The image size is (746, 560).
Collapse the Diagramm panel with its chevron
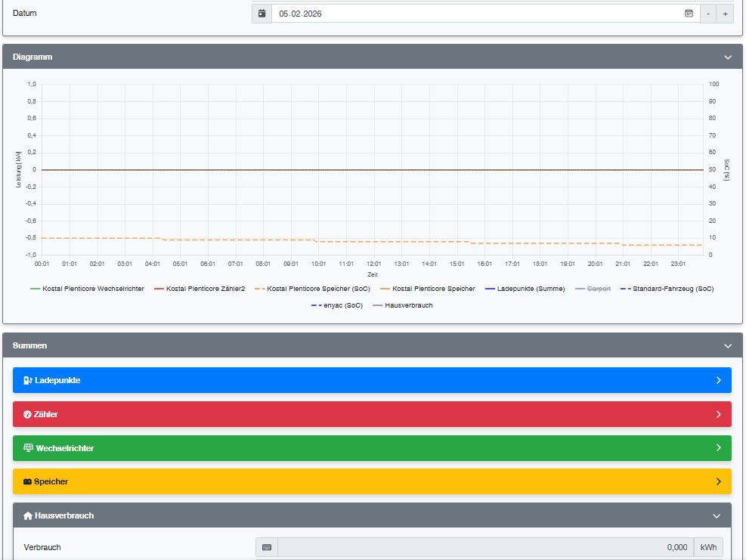727,57
